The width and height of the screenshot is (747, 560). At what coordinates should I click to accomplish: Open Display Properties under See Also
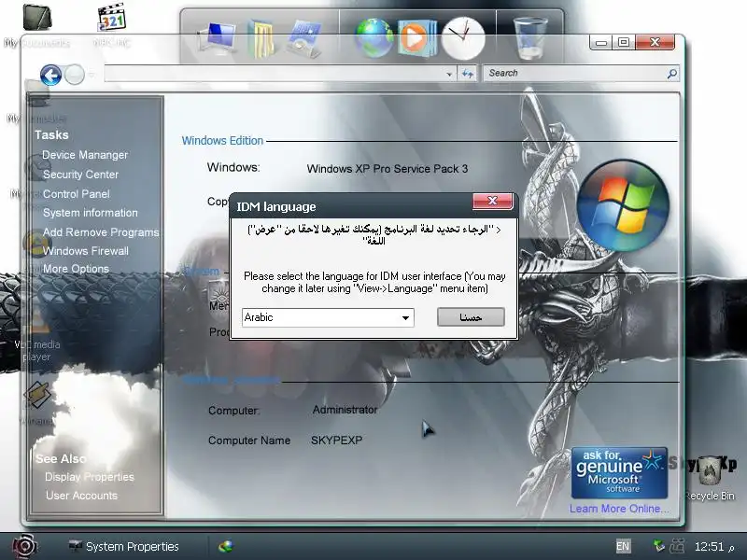click(x=89, y=477)
